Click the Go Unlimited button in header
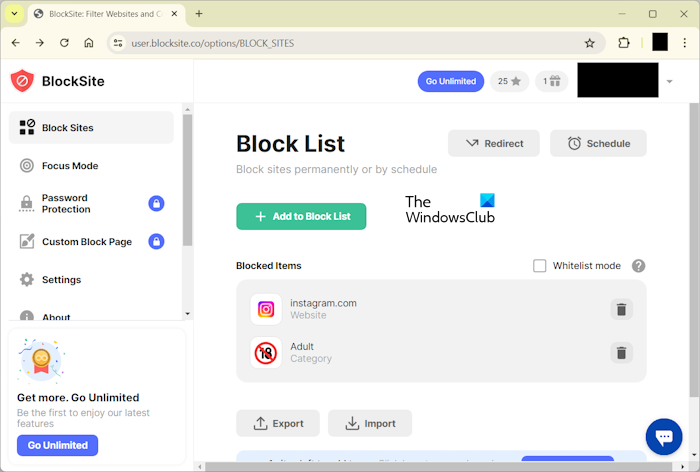700x472 pixels. pyautogui.click(x=450, y=81)
